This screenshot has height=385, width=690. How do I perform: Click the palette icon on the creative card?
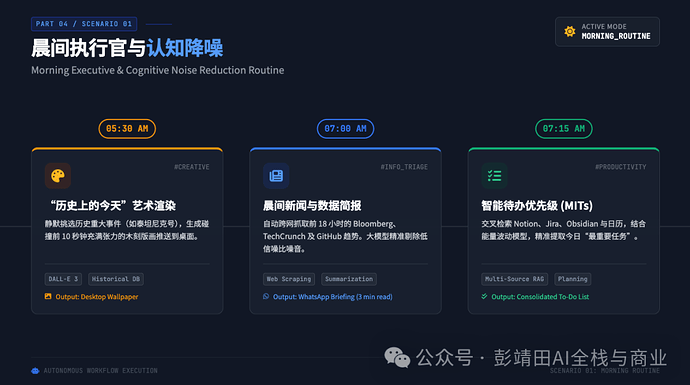click(58, 176)
